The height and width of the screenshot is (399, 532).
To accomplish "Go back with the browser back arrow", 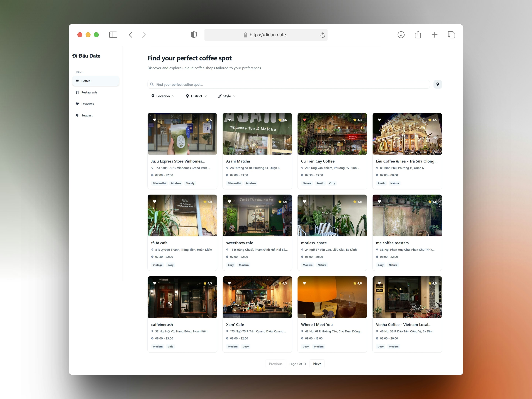I will click(131, 35).
